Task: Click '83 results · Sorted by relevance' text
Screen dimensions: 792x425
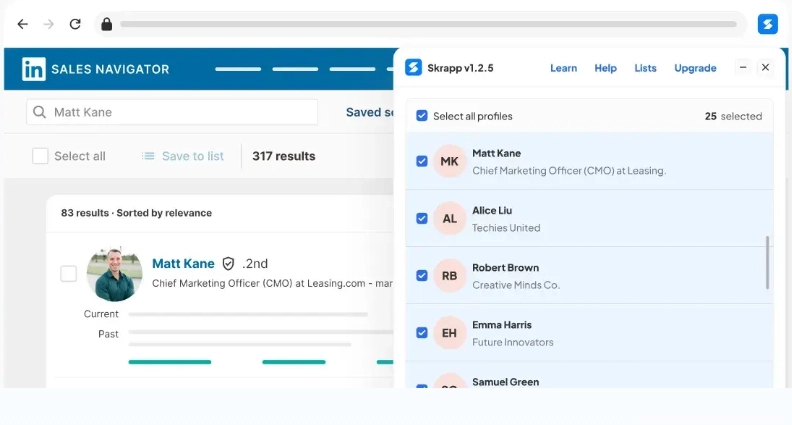Action: pyautogui.click(x=136, y=213)
